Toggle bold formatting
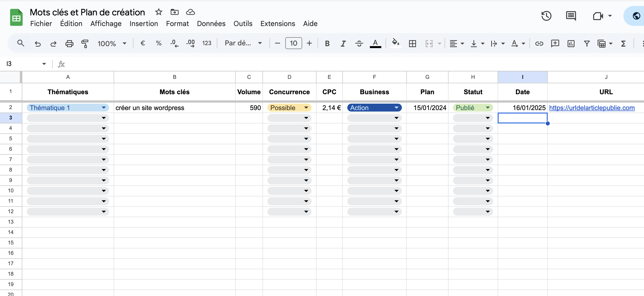644x296 pixels. (x=327, y=43)
